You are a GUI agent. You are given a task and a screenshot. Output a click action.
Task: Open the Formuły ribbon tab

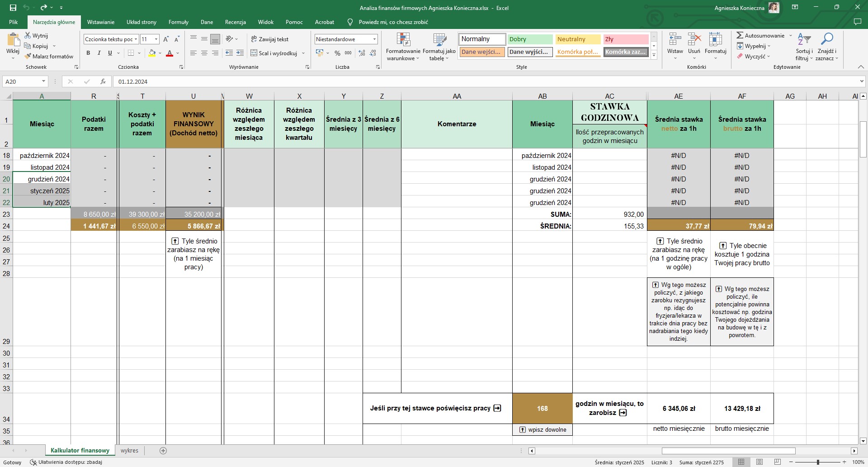pyautogui.click(x=178, y=22)
